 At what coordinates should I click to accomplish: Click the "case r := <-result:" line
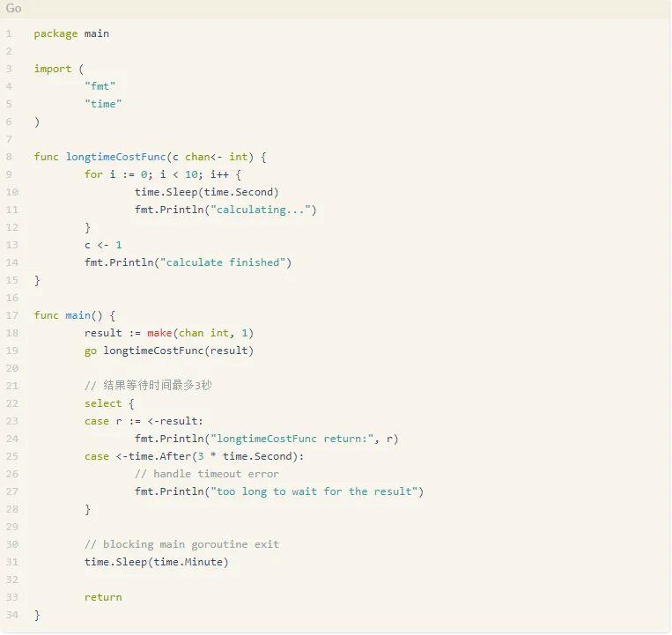[144, 421]
